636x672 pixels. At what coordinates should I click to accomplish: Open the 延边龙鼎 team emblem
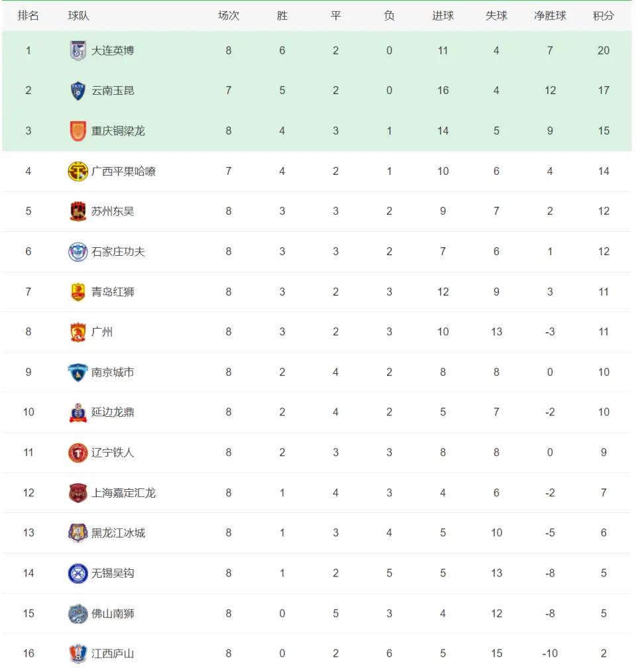click(78, 412)
